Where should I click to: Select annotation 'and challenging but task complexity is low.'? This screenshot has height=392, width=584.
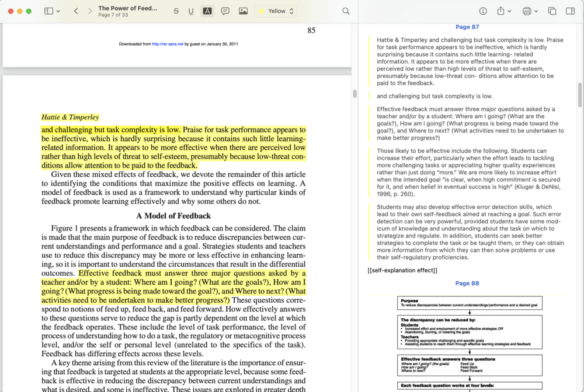tap(434, 96)
